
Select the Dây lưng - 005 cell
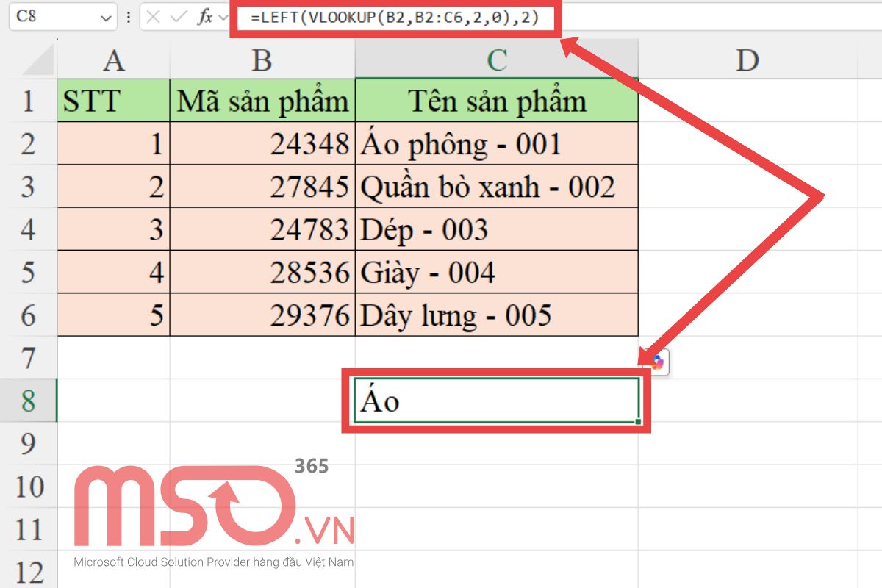pos(497,315)
